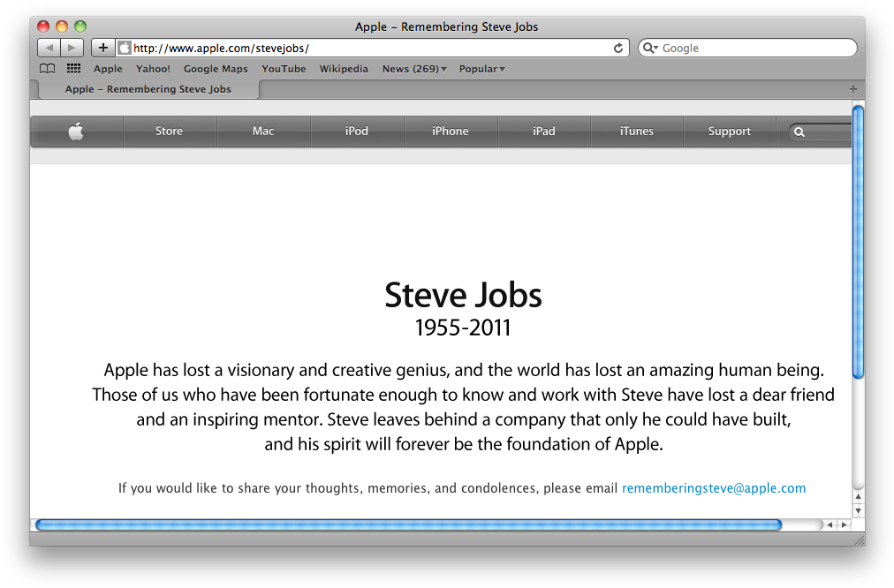Screen dimensions: 894x588
Task: Click the magnifier in the Apple site search
Action: tap(799, 132)
